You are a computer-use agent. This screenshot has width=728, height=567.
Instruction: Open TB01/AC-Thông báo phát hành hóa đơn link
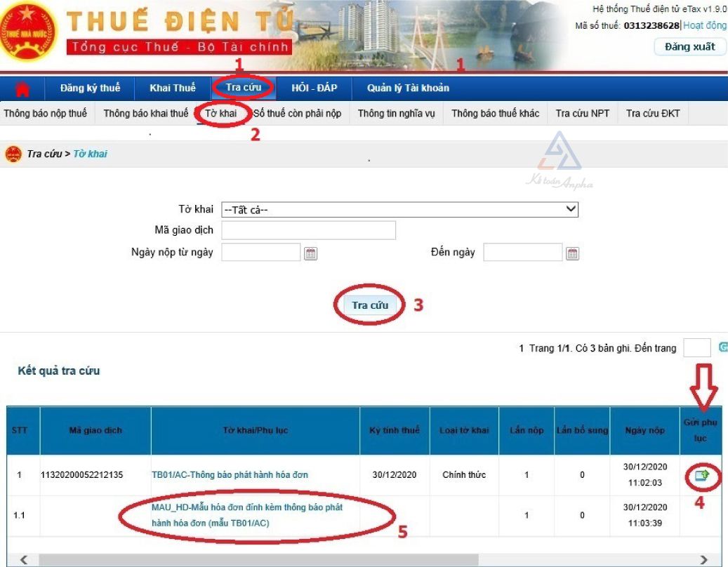(230, 475)
